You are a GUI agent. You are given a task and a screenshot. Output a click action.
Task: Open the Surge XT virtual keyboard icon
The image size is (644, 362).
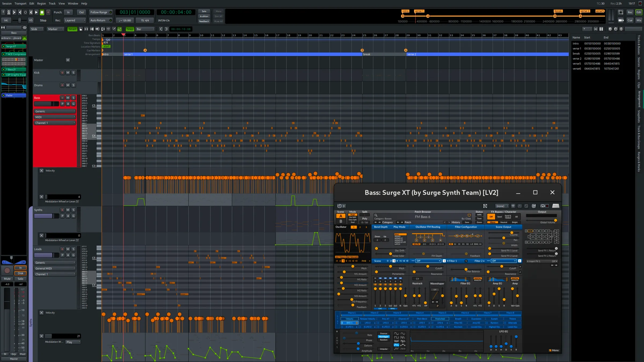pos(555,206)
